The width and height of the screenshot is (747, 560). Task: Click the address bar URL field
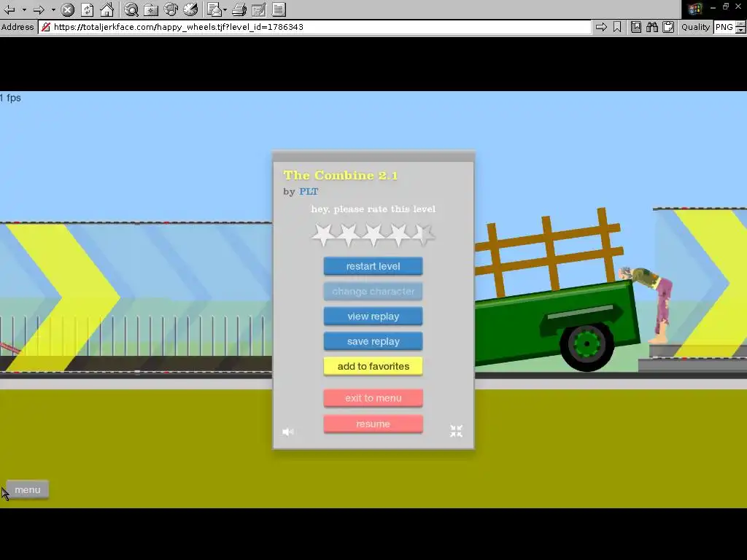click(314, 27)
